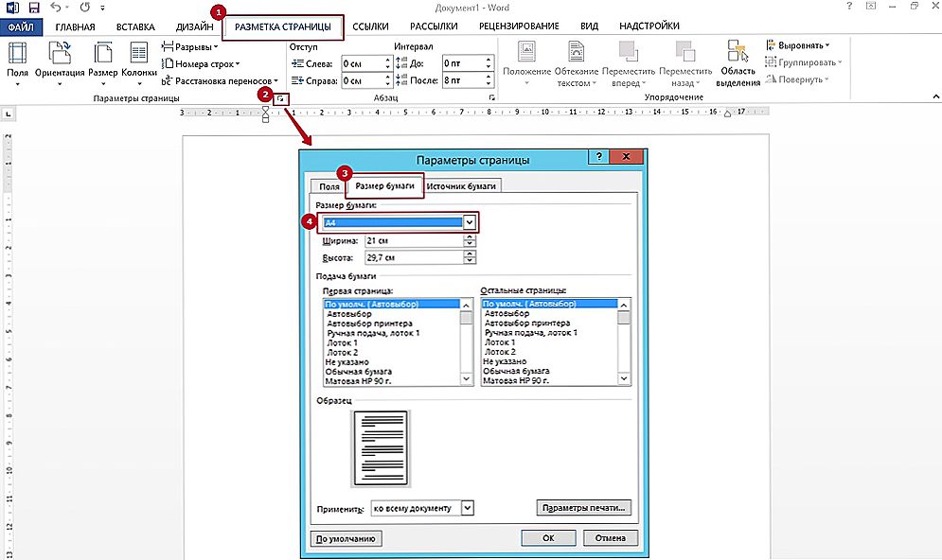Open the Поля (Margins) ribbon button

click(x=17, y=63)
